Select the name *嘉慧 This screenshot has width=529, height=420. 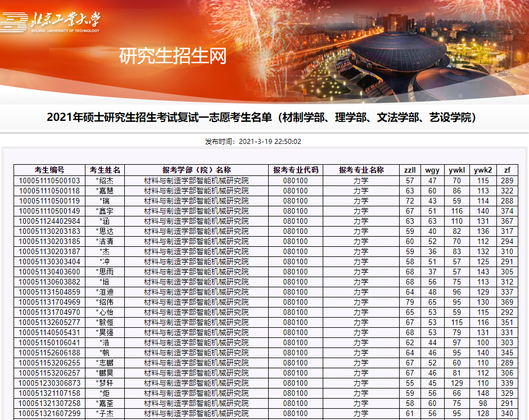105,191
